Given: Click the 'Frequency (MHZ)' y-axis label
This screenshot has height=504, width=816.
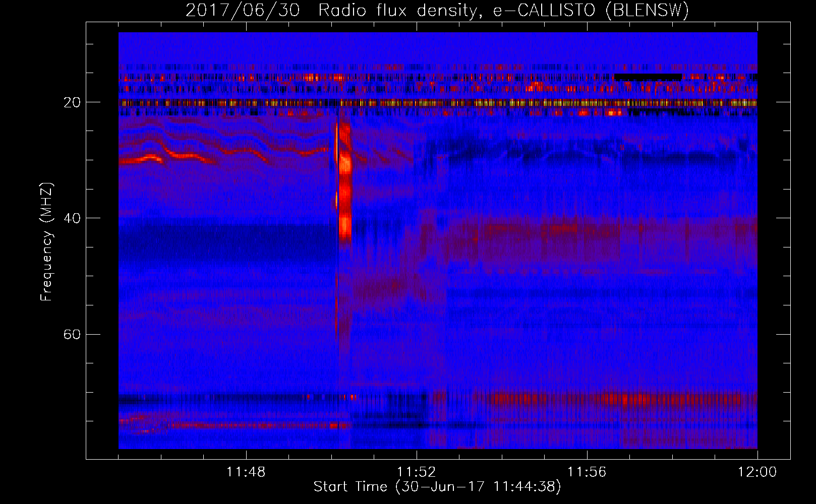Looking at the screenshot, I should pos(46,242).
